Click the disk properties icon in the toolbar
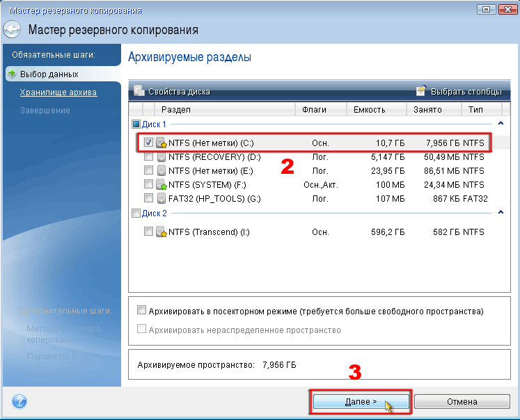Screen dimensions: 520x420 139,91
